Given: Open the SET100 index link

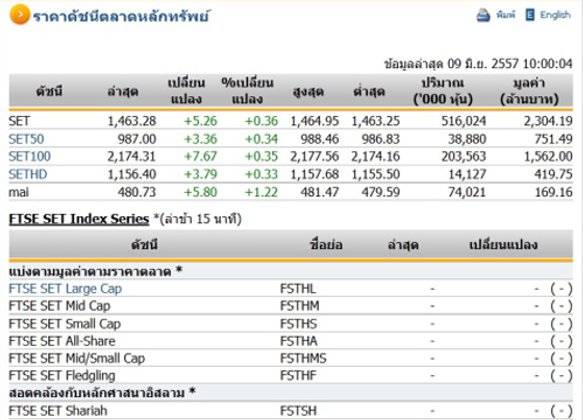Looking at the screenshot, I should [30, 156].
